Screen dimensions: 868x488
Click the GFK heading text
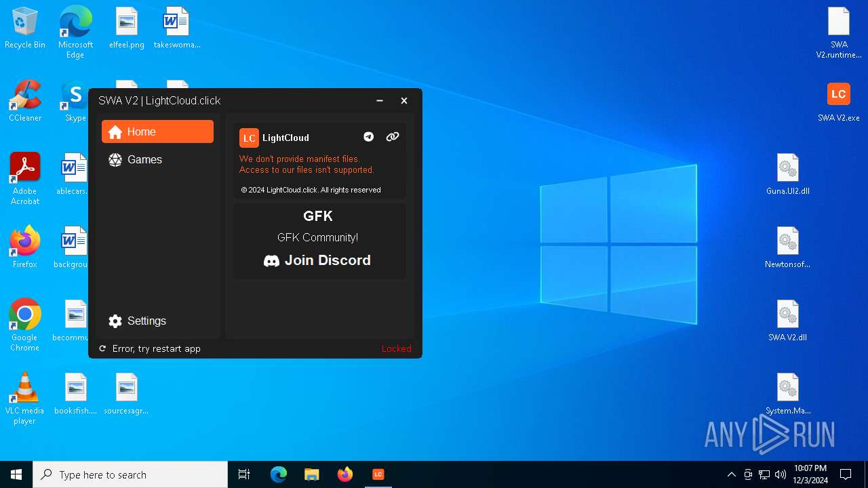click(318, 216)
